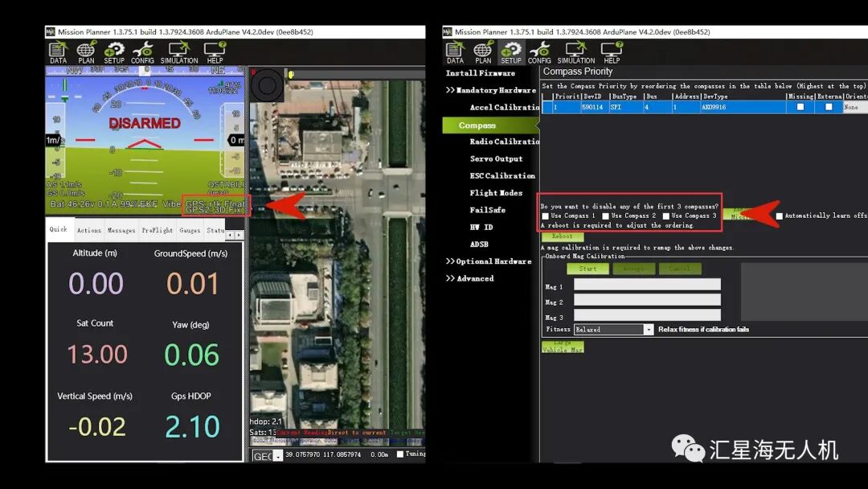The width and height of the screenshot is (868, 489).
Task: Click Mag 2 progress bar
Action: coord(647,300)
